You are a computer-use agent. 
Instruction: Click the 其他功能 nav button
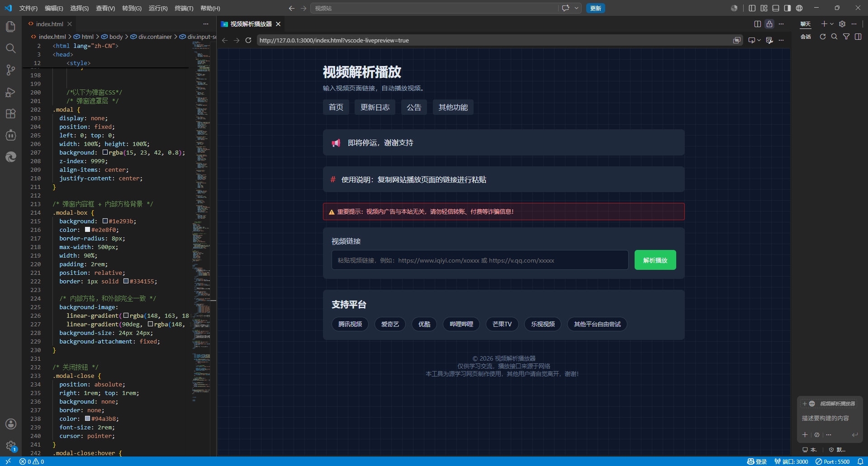[x=453, y=107]
